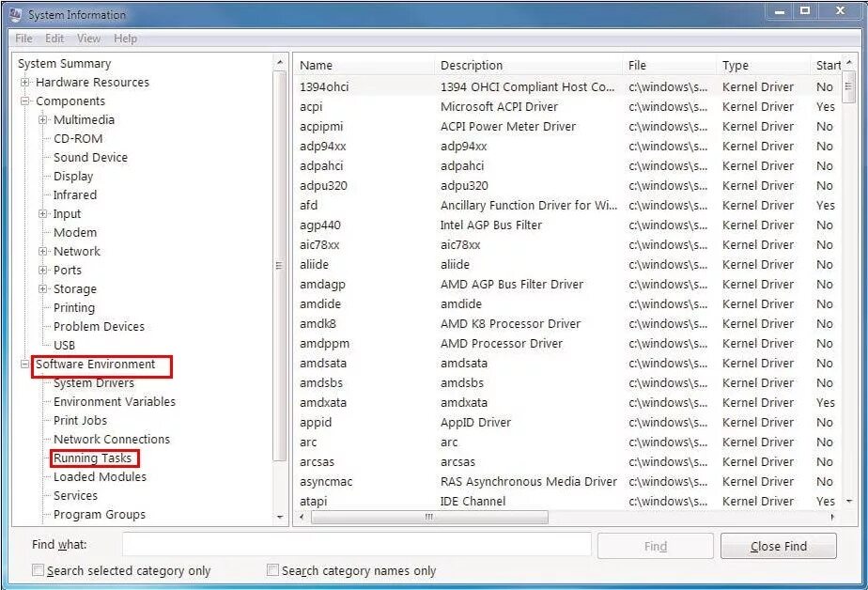
Task: Select Display in the tree
Action: [73, 177]
